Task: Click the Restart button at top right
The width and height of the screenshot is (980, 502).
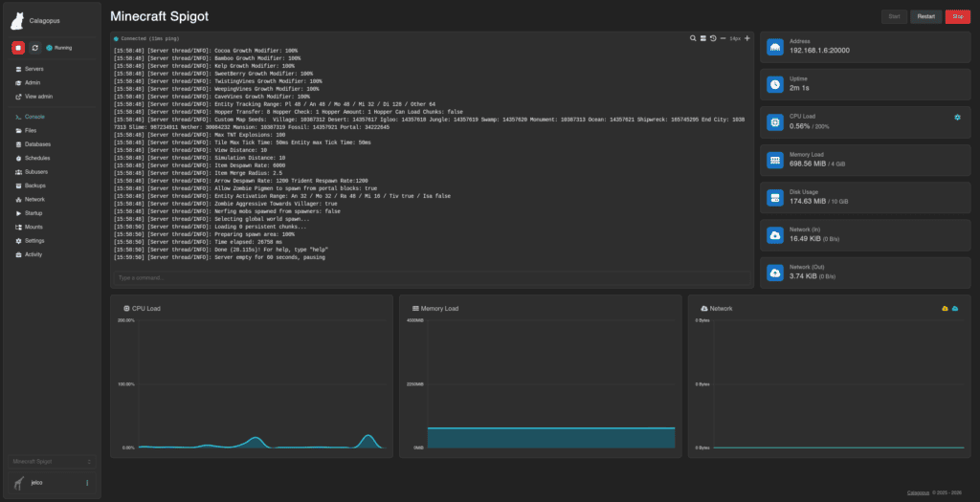Action: point(926,17)
